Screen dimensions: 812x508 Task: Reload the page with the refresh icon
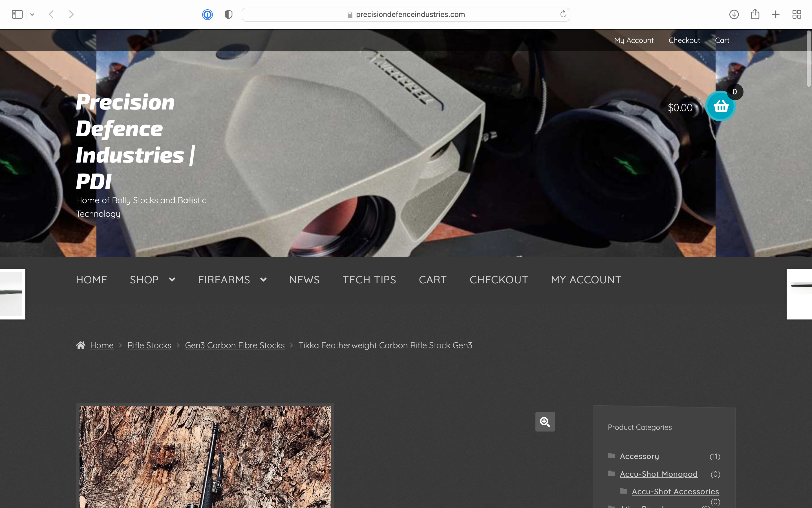click(x=563, y=14)
